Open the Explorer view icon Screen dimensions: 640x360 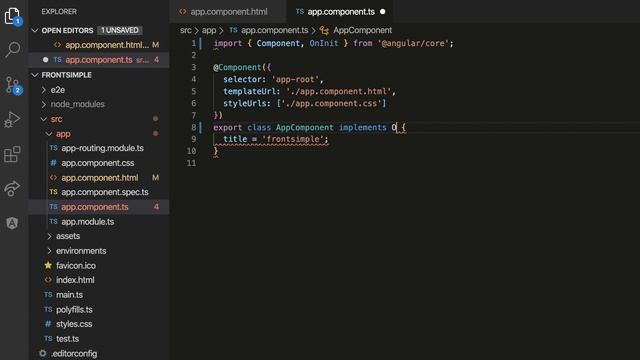pyautogui.click(x=13, y=16)
